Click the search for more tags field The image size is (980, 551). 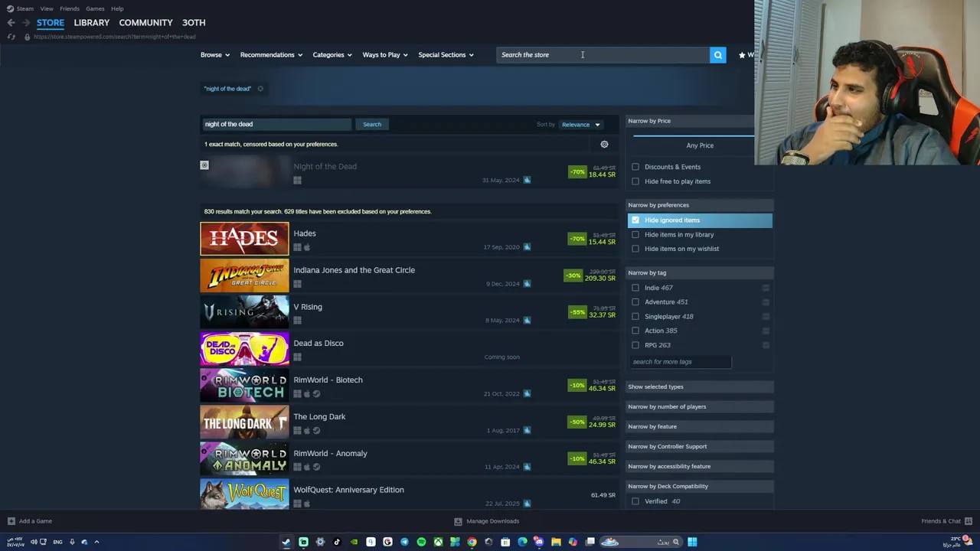point(680,362)
